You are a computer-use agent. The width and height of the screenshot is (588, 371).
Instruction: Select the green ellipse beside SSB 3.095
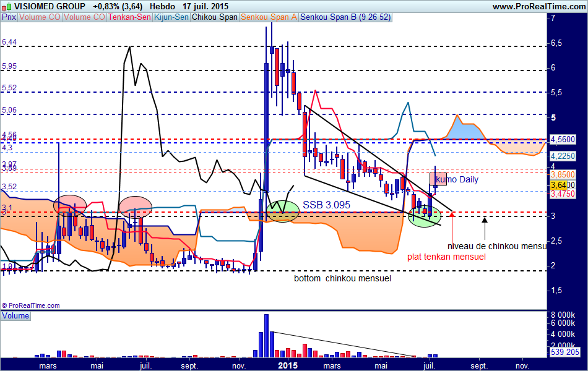coord(282,211)
